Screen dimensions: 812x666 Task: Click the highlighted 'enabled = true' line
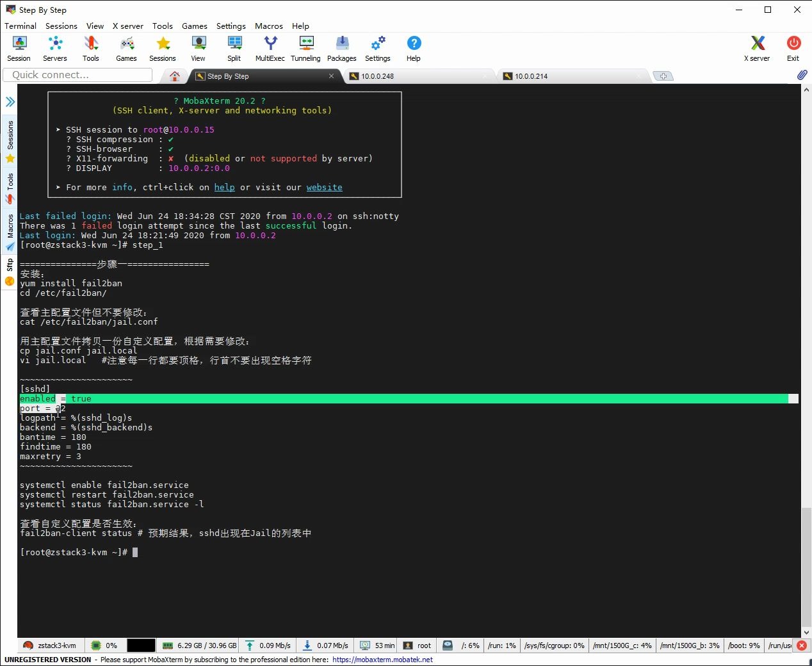click(x=409, y=399)
